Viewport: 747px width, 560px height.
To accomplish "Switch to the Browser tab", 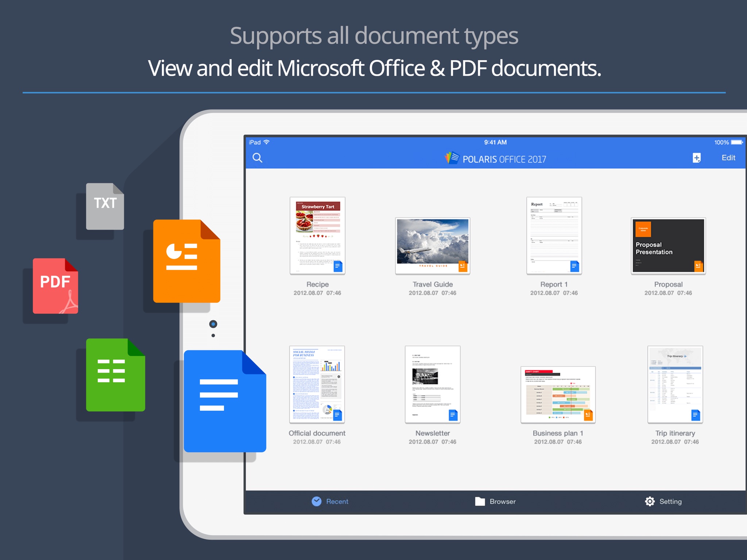I will coord(495,501).
